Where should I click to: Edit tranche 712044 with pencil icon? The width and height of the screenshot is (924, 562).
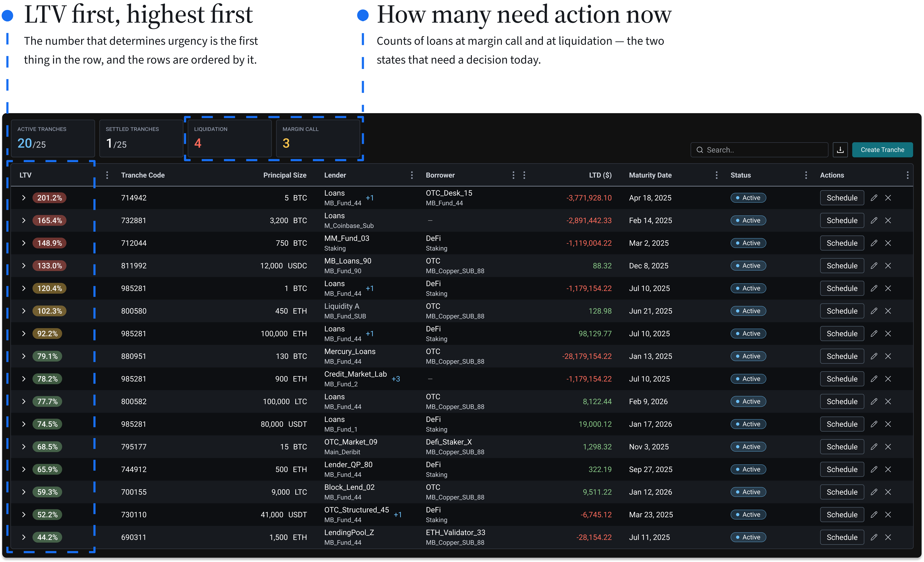click(874, 243)
